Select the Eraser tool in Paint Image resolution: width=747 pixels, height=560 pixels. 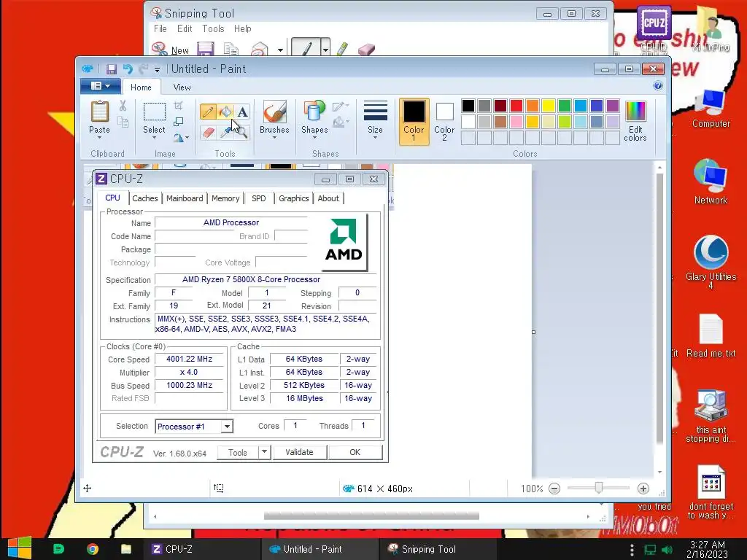tap(208, 132)
